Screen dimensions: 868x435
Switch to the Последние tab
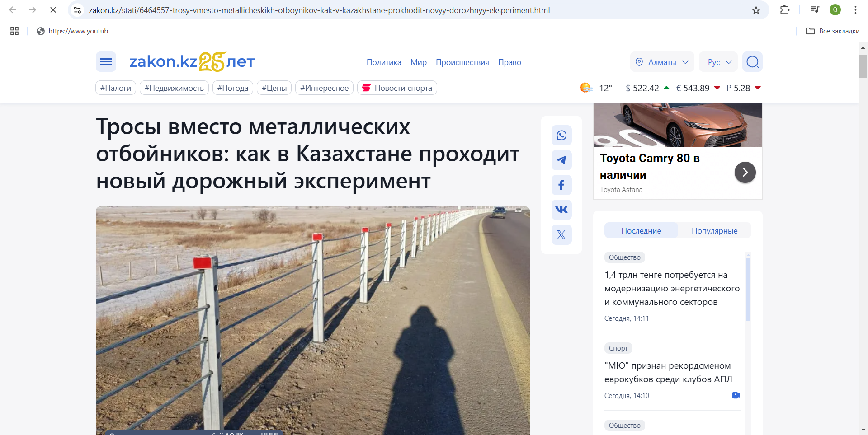tap(641, 230)
